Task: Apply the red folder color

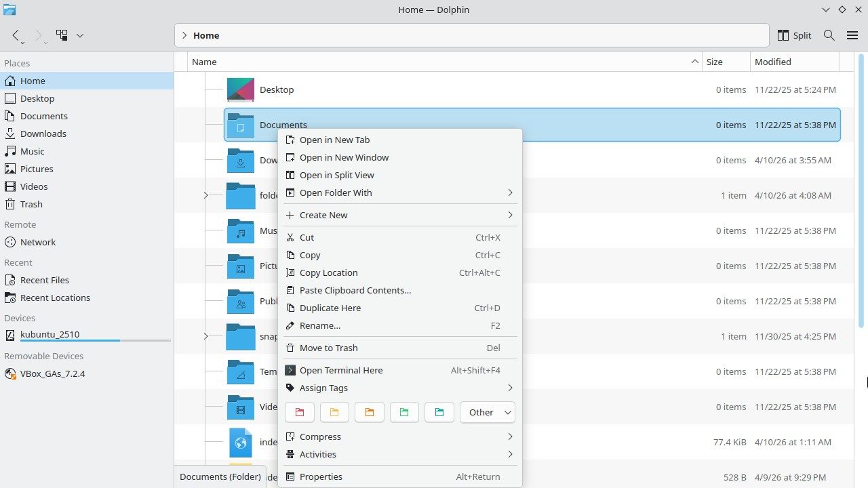Action: (300, 412)
